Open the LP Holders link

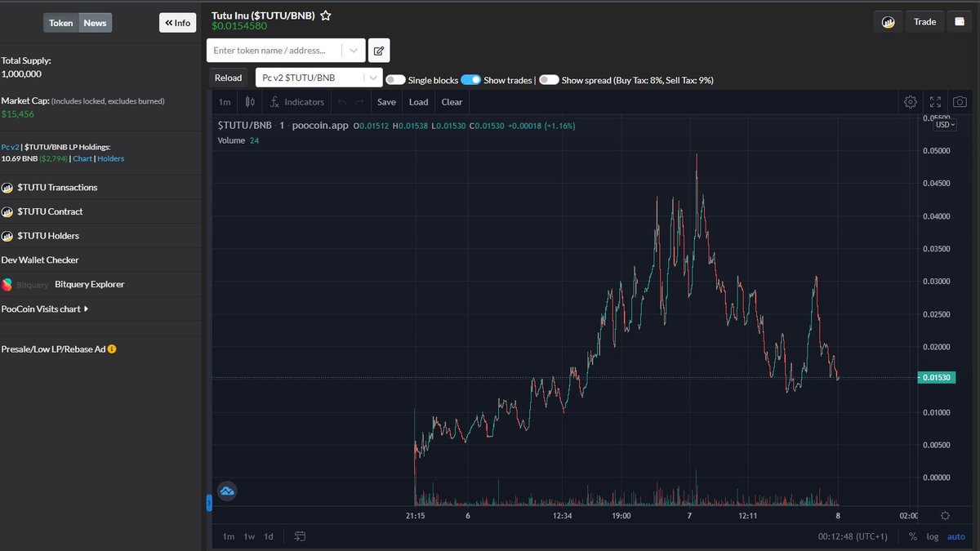(x=111, y=158)
